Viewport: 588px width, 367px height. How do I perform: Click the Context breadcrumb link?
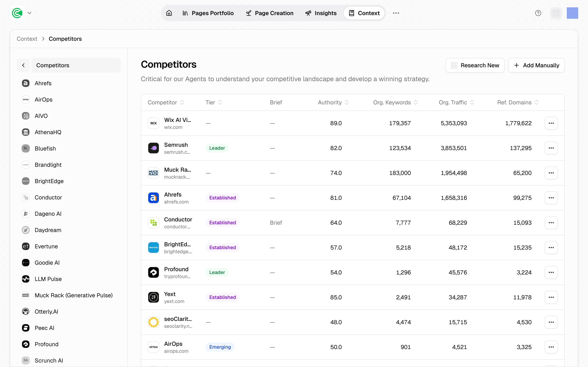pyautogui.click(x=27, y=39)
